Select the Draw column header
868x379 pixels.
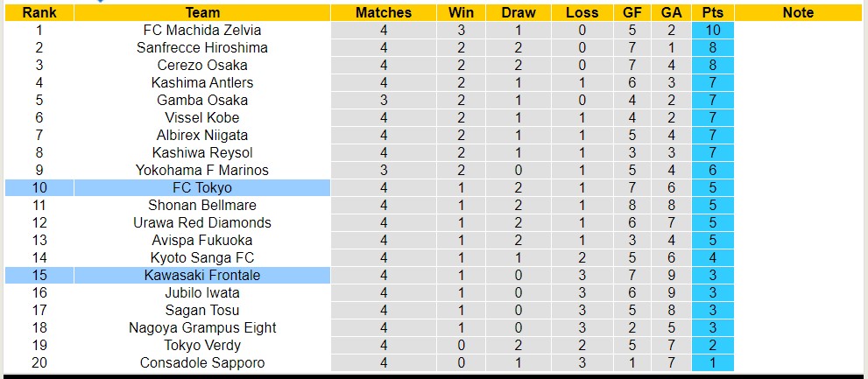(519, 12)
